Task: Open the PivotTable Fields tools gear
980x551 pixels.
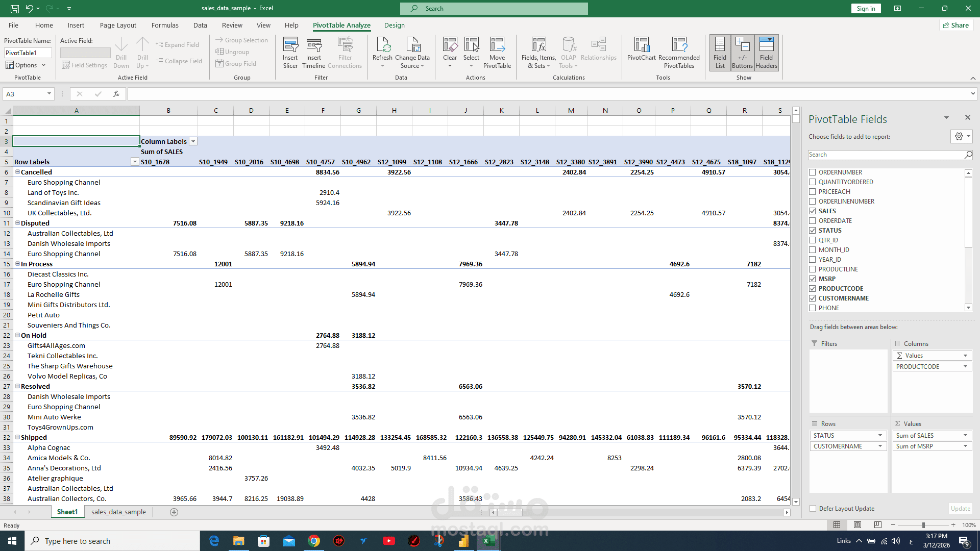Action: coord(962,136)
